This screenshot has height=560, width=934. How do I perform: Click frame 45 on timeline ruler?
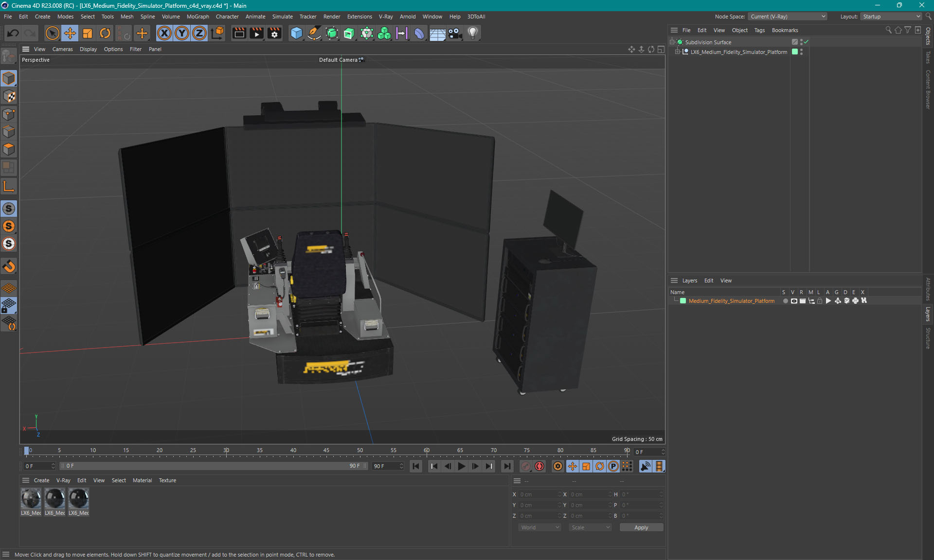(x=326, y=451)
